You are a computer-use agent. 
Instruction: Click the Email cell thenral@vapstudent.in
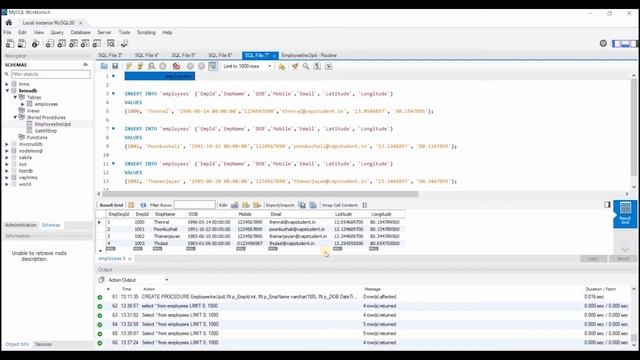[x=292, y=222]
